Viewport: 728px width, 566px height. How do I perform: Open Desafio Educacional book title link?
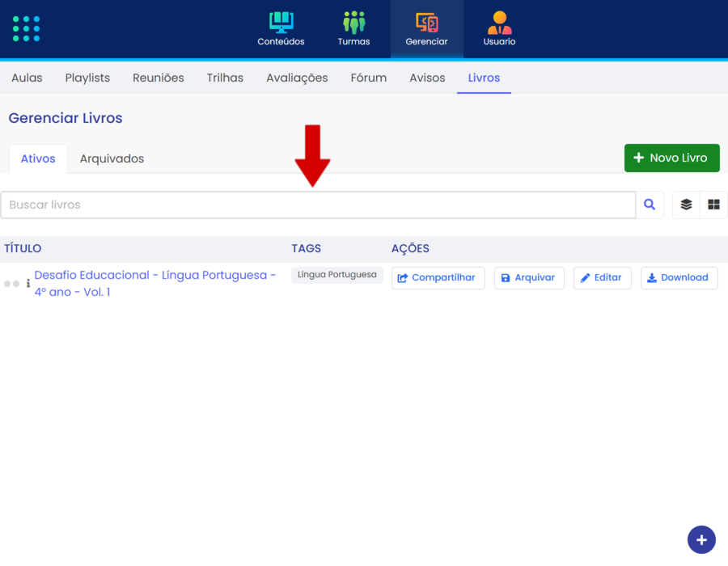[154, 276]
